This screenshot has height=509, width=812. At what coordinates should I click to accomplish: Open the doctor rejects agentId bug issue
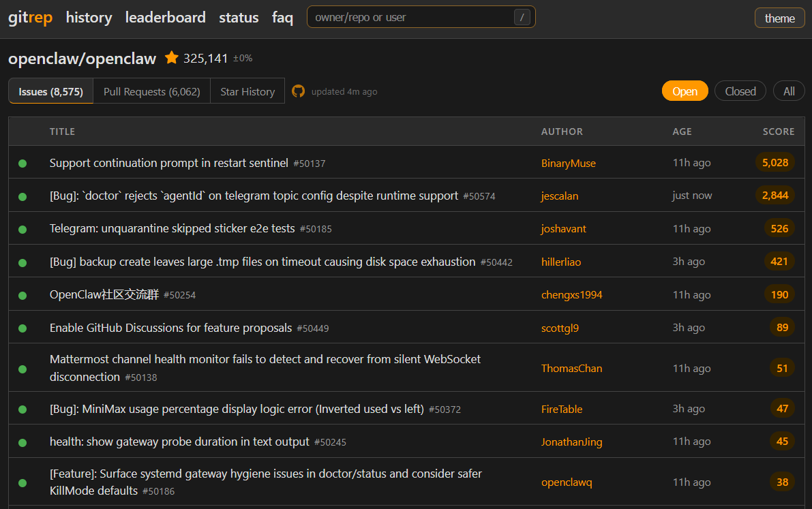254,196
